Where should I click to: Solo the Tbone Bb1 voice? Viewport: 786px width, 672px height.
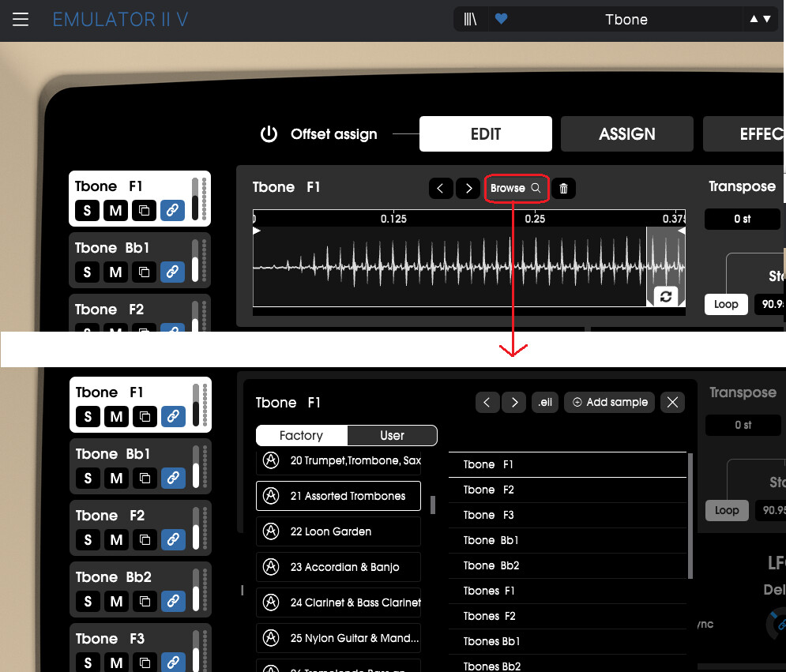pyautogui.click(x=87, y=272)
